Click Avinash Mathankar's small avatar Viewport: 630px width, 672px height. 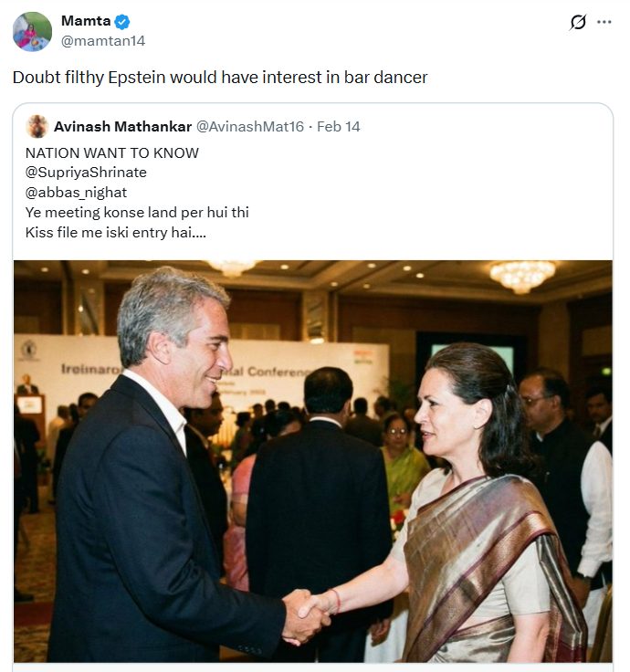[37, 126]
